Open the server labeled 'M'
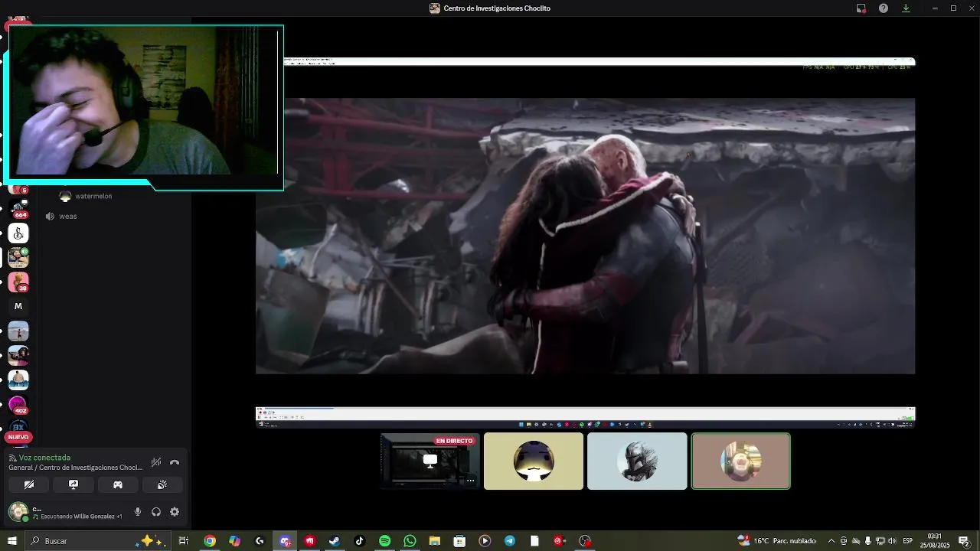Image resolution: width=980 pixels, height=551 pixels. click(18, 306)
